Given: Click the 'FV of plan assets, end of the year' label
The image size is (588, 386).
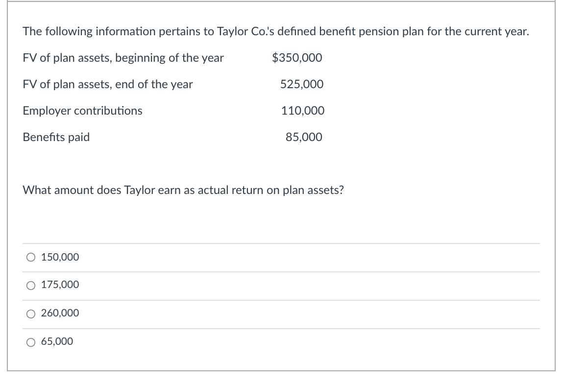Looking at the screenshot, I should coord(108,84).
